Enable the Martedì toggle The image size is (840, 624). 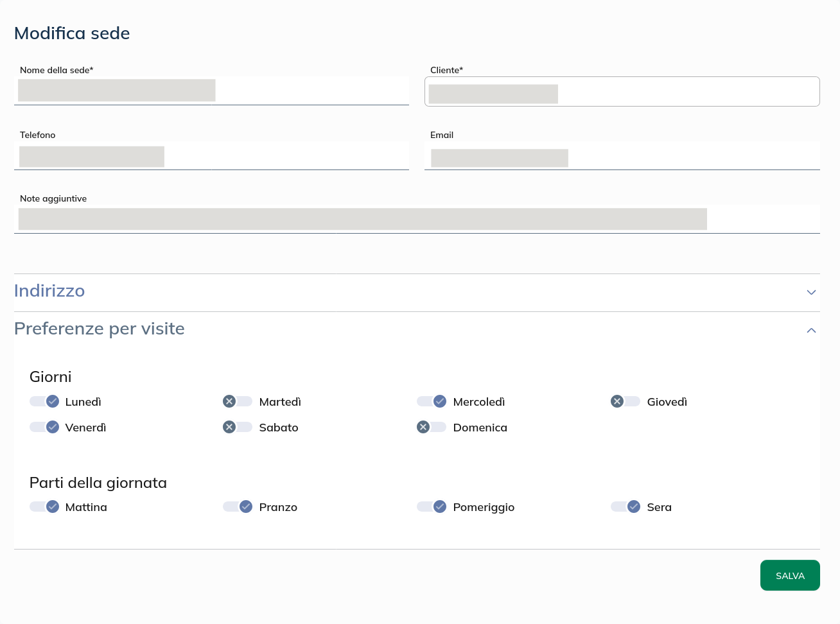238,402
